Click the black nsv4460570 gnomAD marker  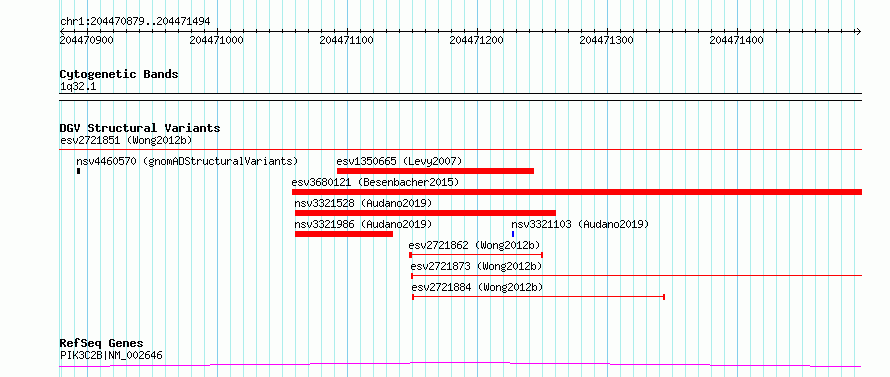[x=78, y=171]
